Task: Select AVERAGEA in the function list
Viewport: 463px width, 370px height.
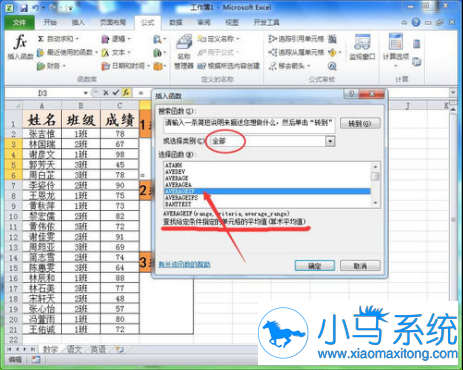Action: pyautogui.click(x=267, y=185)
